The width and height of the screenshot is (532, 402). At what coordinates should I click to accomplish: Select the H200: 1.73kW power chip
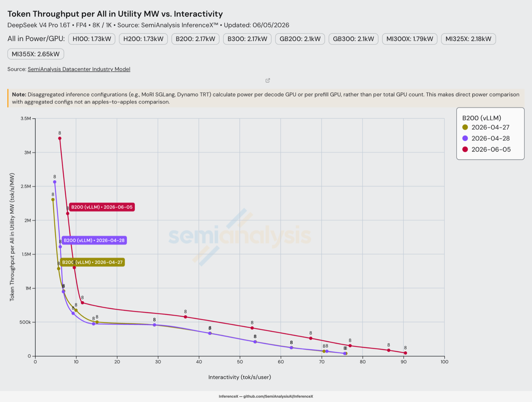pos(143,39)
